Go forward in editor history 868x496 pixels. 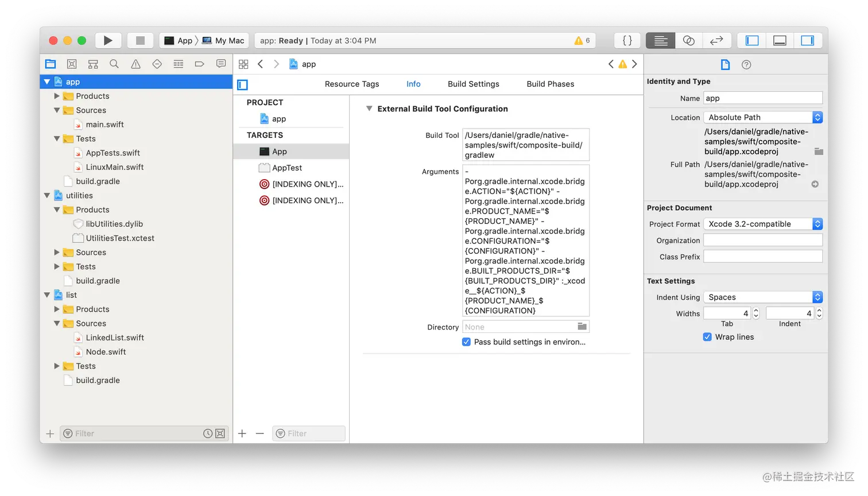tap(276, 64)
